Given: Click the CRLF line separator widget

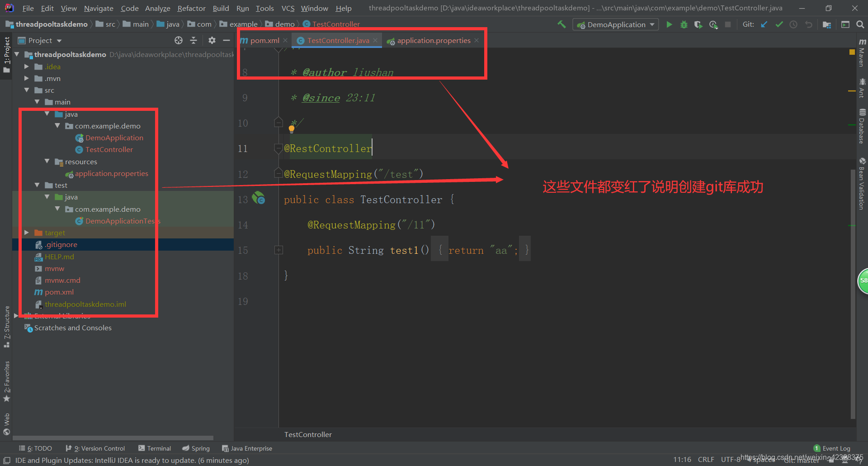Looking at the screenshot, I should [x=706, y=460].
